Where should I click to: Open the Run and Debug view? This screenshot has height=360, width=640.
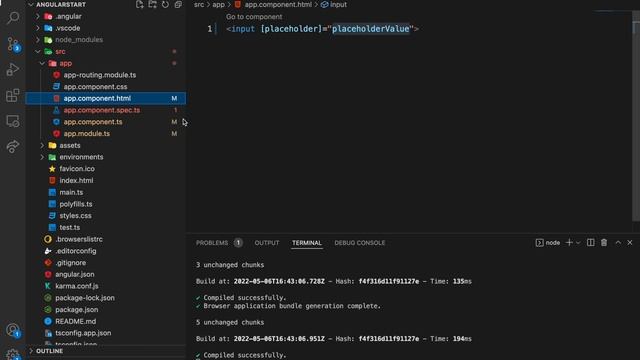(x=13, y=69)
